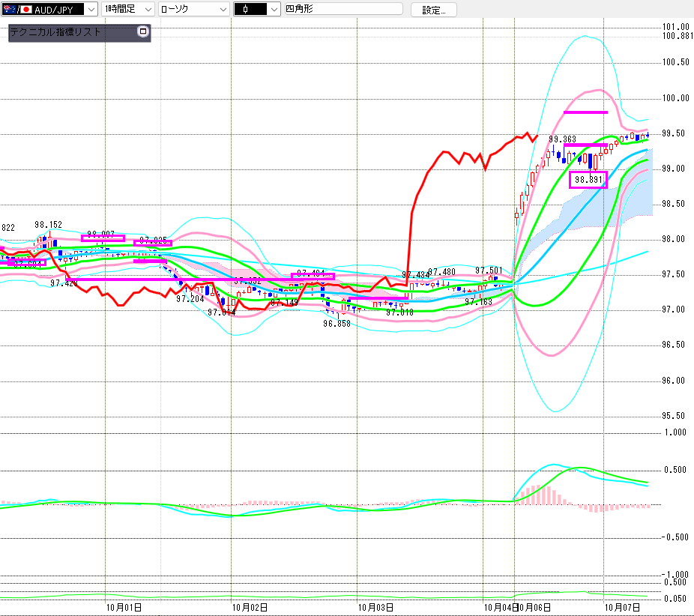Expand the テクニカル指標リスト panel via its square icon
Screen dimensions: 694x616
tap(143, 32)
